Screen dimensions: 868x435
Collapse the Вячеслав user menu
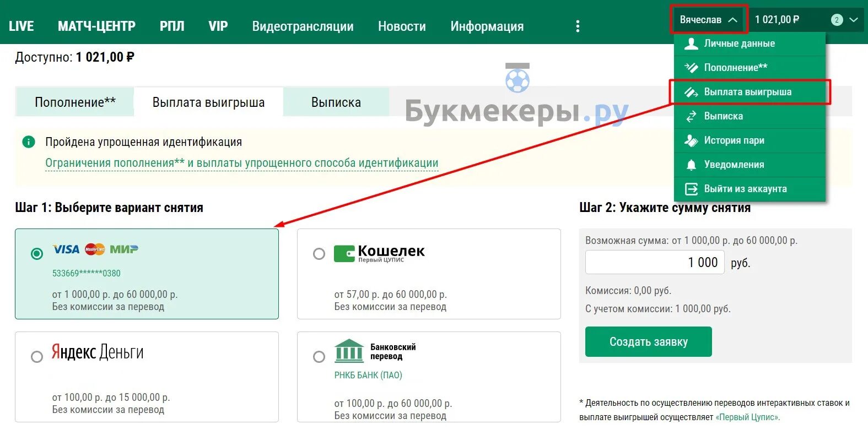click(709, 20)
